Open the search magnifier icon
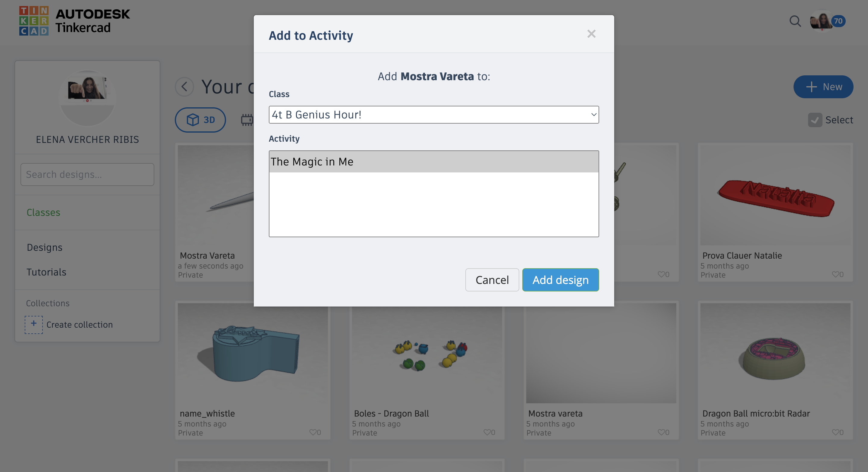 point(795,21)
